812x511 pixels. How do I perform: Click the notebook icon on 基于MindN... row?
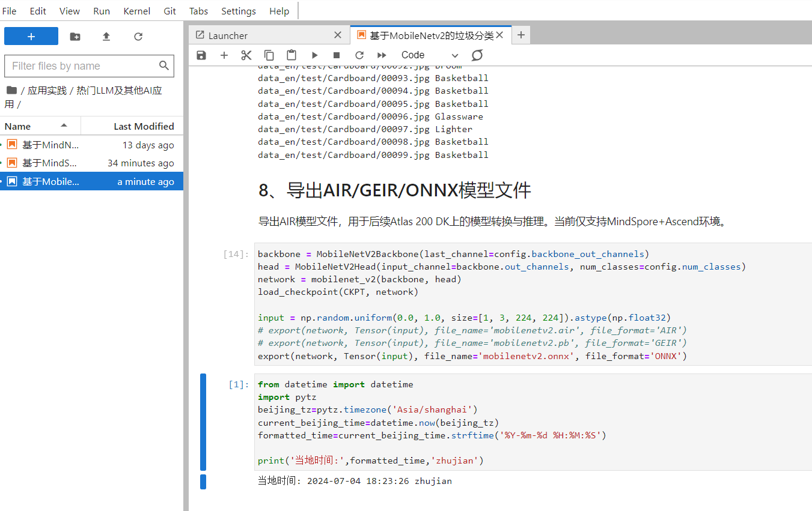[x=12, y=145]
